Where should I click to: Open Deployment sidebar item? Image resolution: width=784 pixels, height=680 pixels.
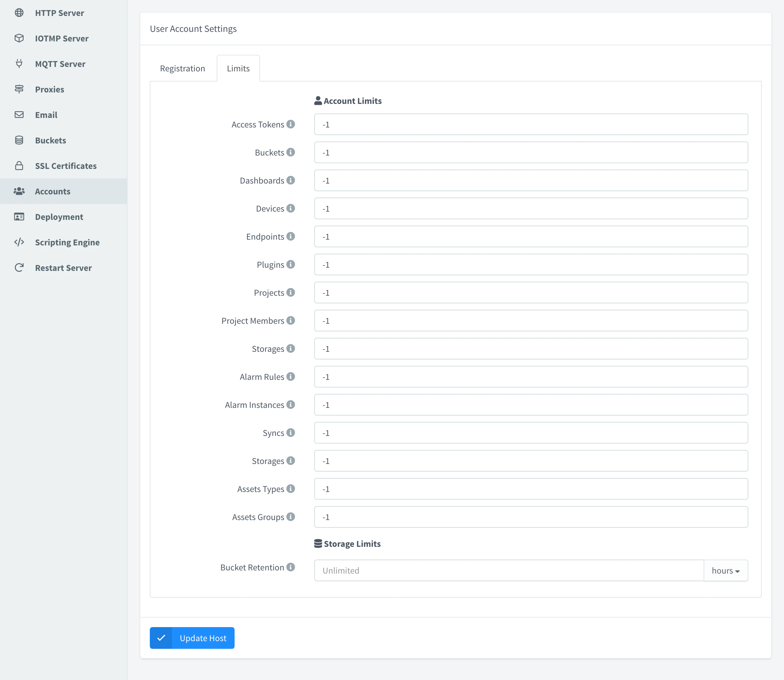point(63,217)
